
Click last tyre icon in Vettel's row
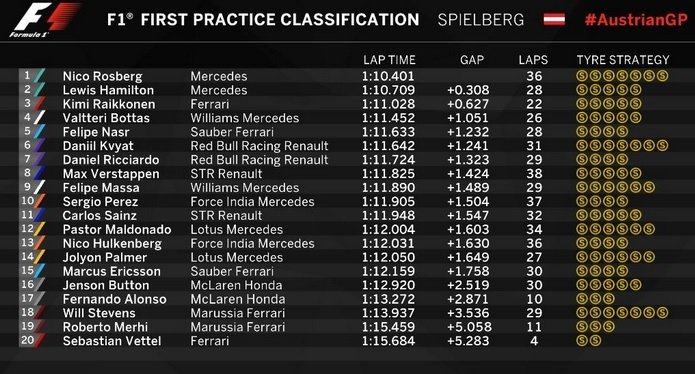point(595,341)
